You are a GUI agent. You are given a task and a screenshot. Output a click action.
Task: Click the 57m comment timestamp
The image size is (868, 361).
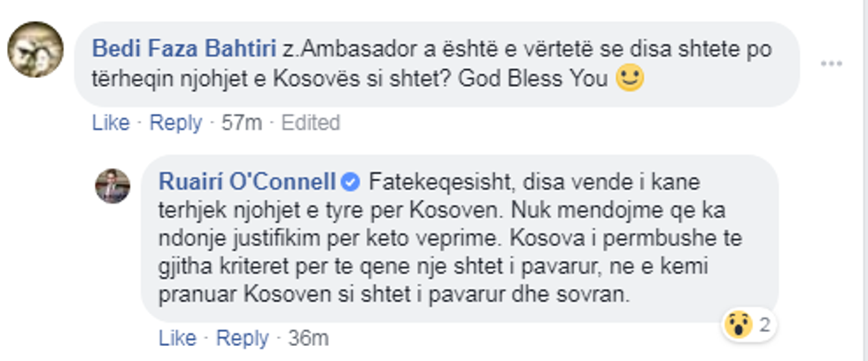(242, 123)
